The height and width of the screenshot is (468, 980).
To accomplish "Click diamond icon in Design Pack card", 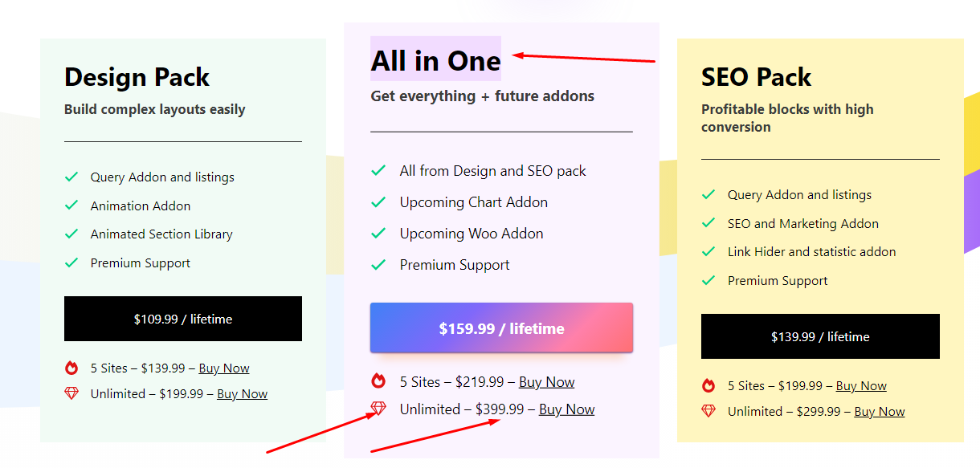I will coord(71,393).
